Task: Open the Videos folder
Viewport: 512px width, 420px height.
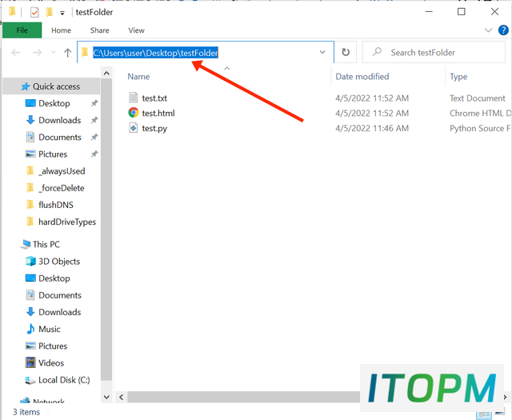Action: click(51, 363)
